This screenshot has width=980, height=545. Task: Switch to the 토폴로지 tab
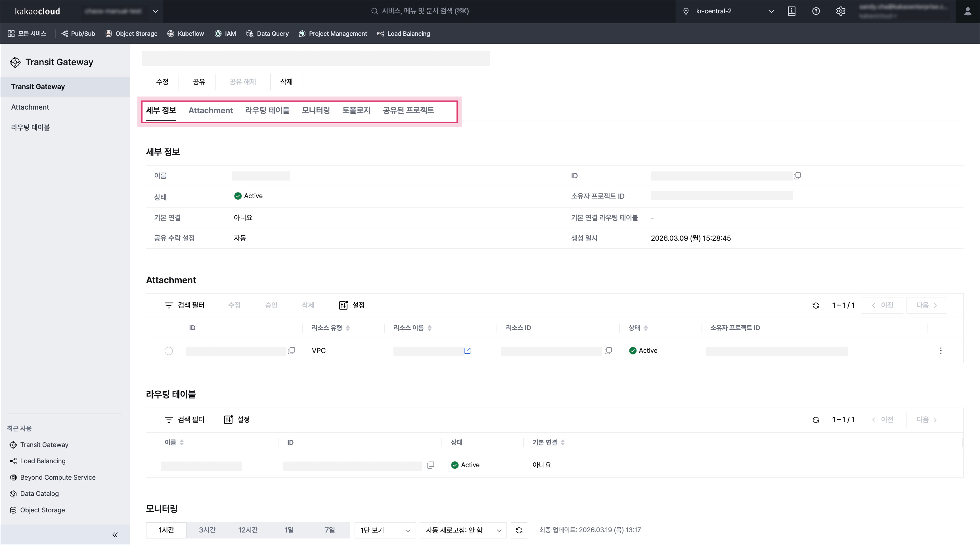356,110
